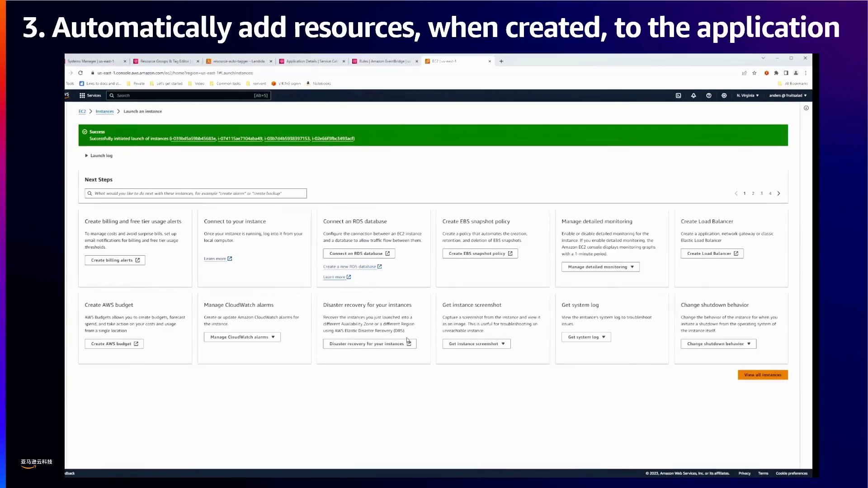
Task: Click View all instances button
Action: click(763, 375)
